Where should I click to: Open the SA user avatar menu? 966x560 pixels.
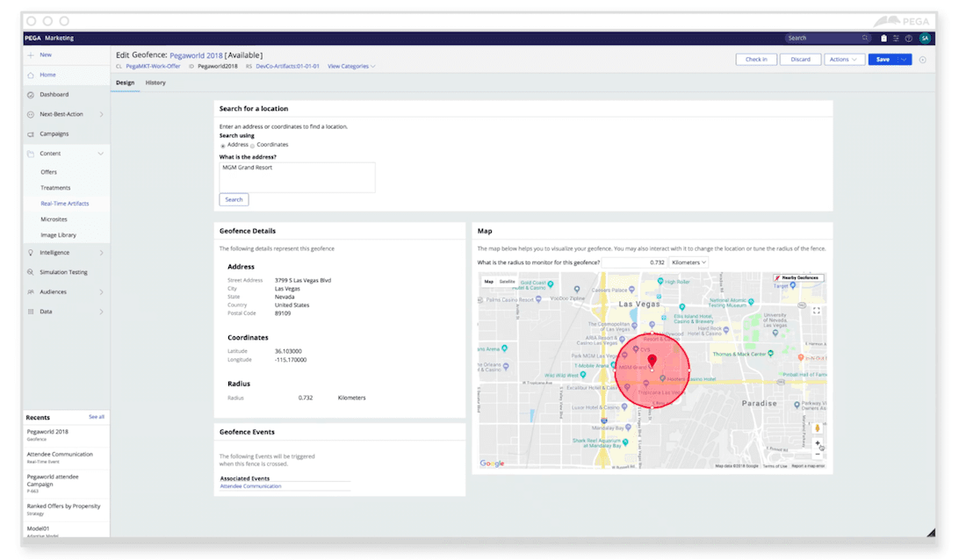(x=924, y=38)
